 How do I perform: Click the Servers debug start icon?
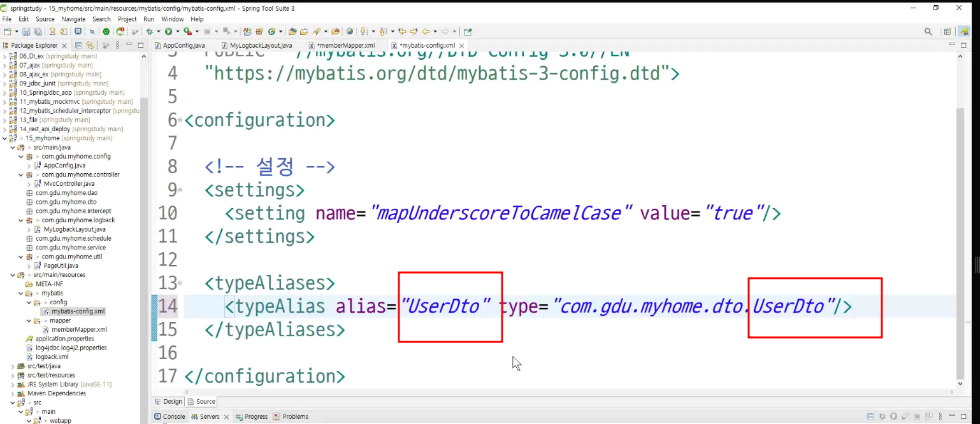(x=882, y=416)
